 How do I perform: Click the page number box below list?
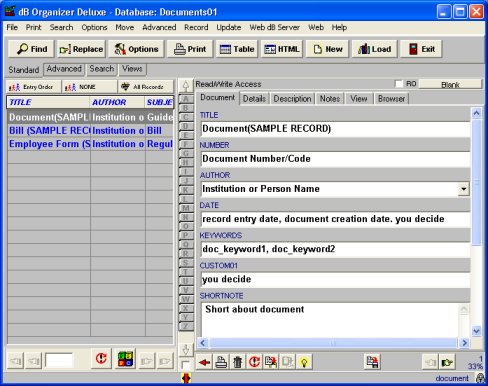point(59,361)
